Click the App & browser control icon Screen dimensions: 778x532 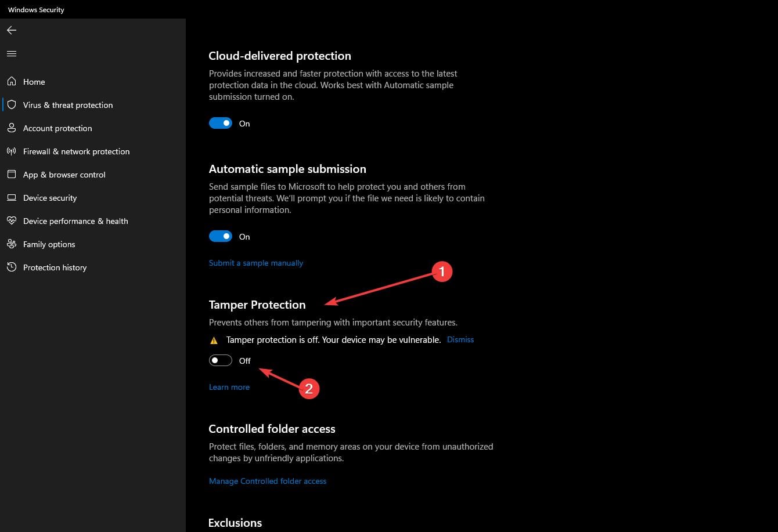click(x=12, y=175)
